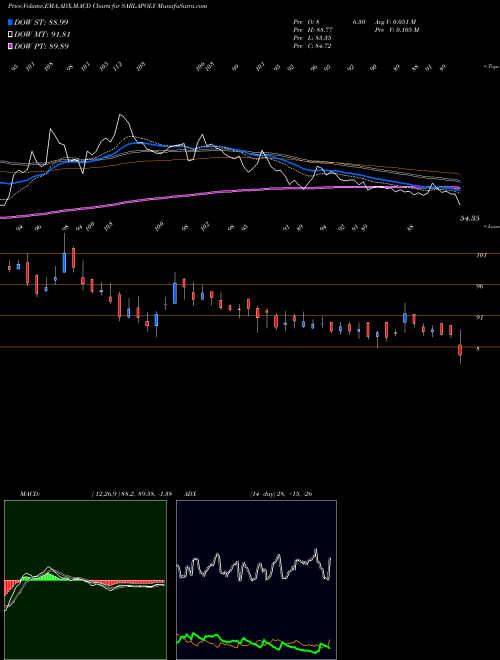Screen dimensions: 500x660
Task: Click the 96 price axis label
Action: tap(480, 286)
